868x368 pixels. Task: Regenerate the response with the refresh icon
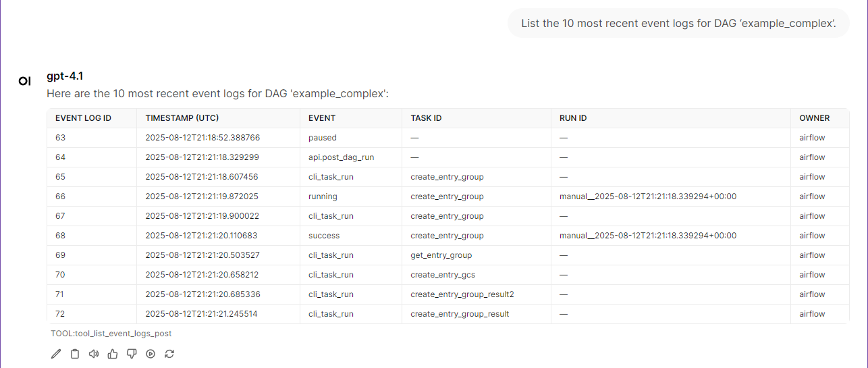[169, 354]
